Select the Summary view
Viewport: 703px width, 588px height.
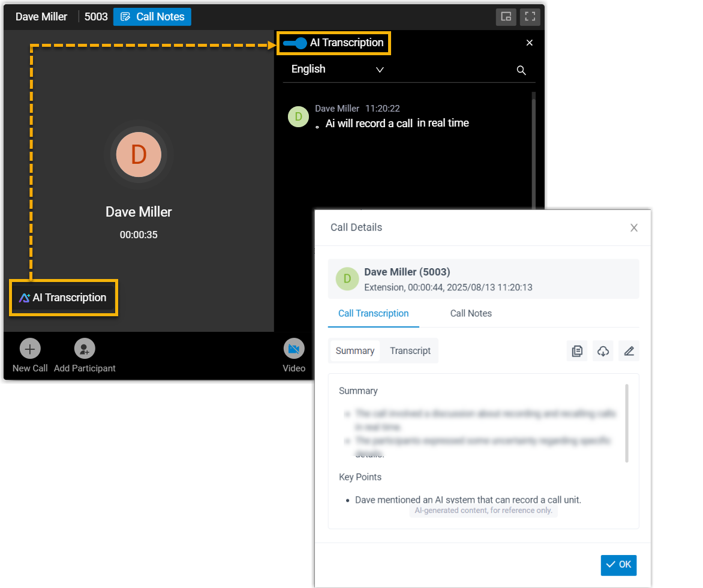[x=354, y=351]
